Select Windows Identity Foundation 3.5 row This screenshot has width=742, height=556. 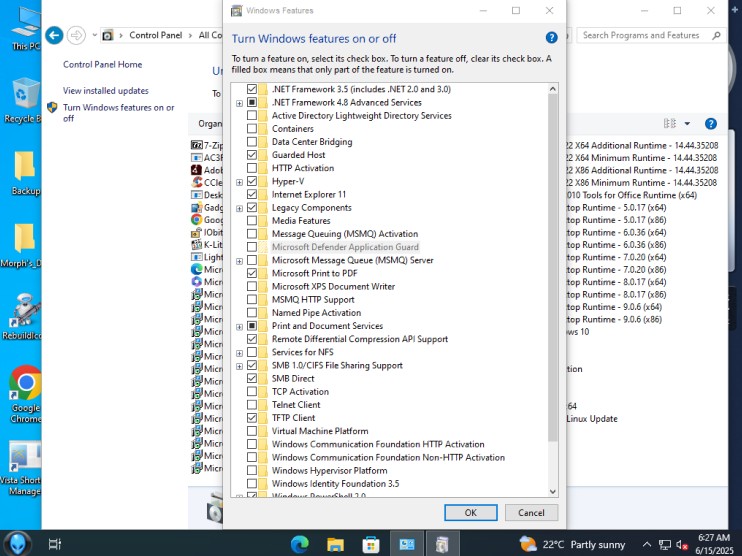tap(335, 484)
